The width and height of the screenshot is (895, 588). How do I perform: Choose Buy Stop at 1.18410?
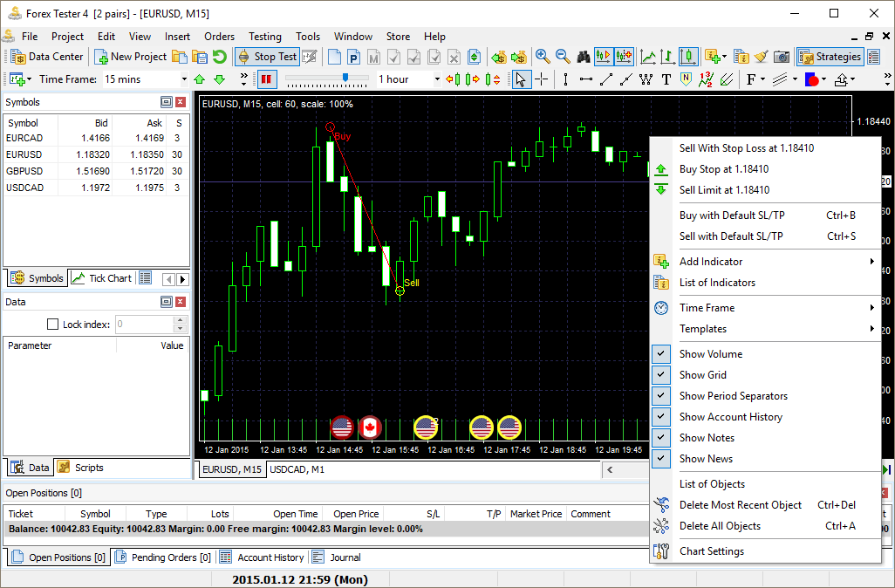pos(765,169)
